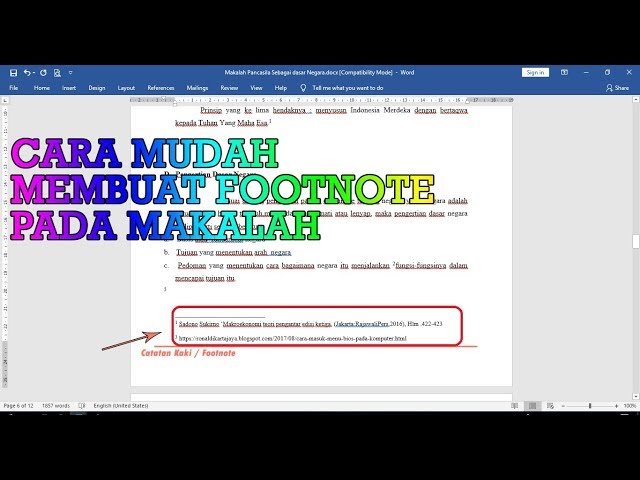Viewport: 640px width, 480px height.
Task: Open print preview from quick access toolbar
Action: tap(57, 73)
